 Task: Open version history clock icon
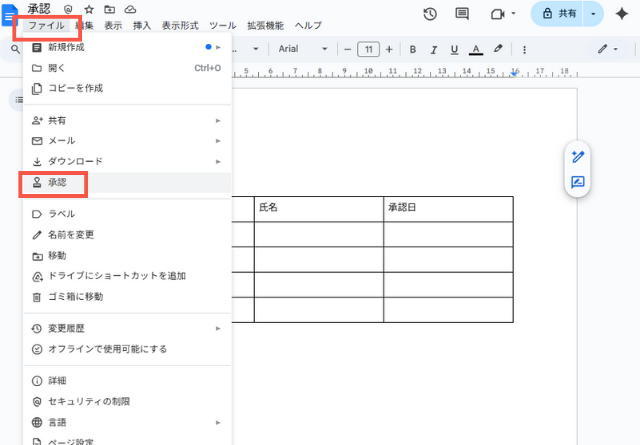pos(430,14)
